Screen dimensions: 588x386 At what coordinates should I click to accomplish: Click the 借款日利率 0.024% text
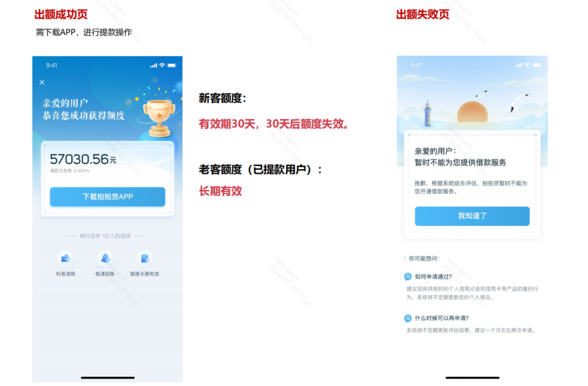point(70,171)
